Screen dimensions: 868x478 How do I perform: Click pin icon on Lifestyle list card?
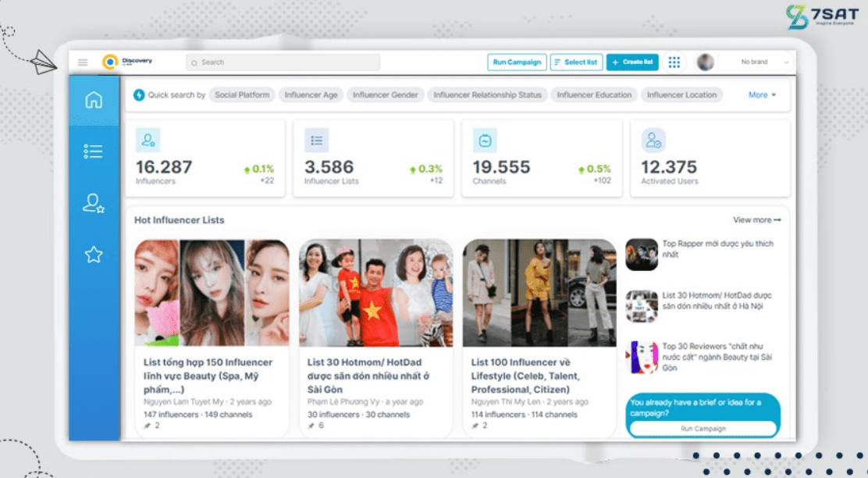point(475,426)
